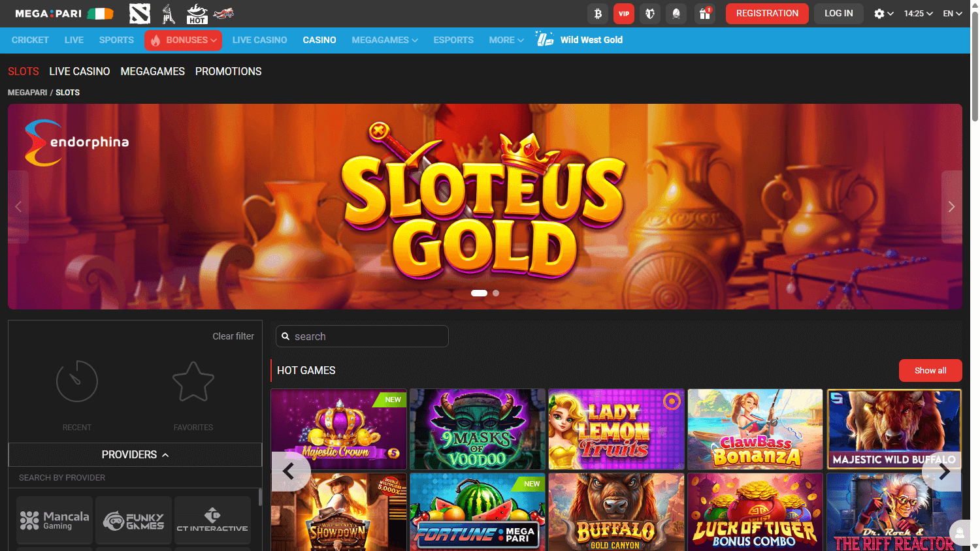This screenshot has height=551, width=980.
Task: Open the gift promotions icon with notification badge
Action: tap(704, 13)
